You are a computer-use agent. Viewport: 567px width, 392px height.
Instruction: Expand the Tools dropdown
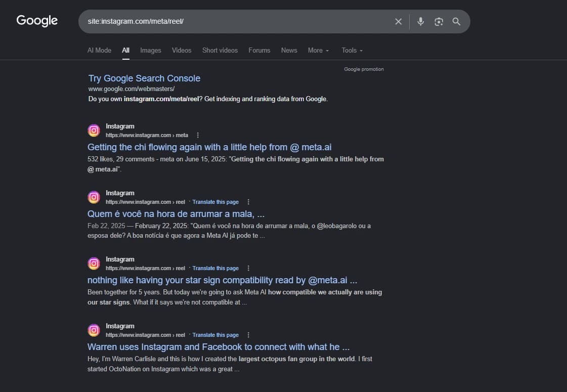point(352,50)
